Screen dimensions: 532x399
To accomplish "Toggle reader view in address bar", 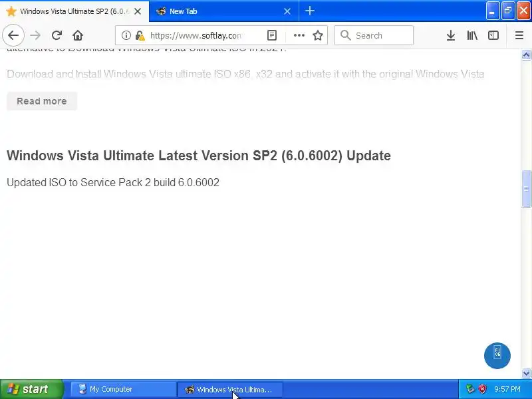I will tap(272, 35).
